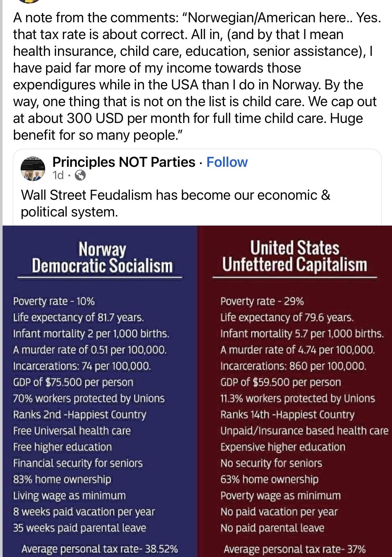
Task: Click the Wall Street Feudalism caption text
Action: [176, 203]
